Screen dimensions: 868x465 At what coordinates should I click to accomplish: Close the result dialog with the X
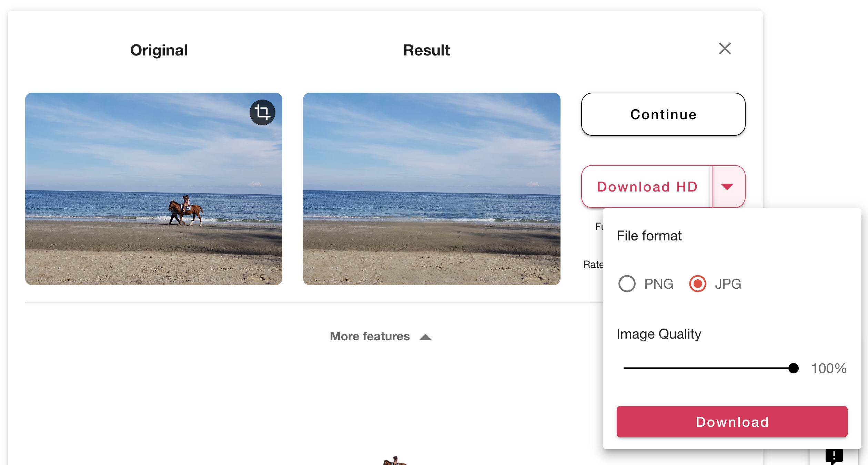725,49
